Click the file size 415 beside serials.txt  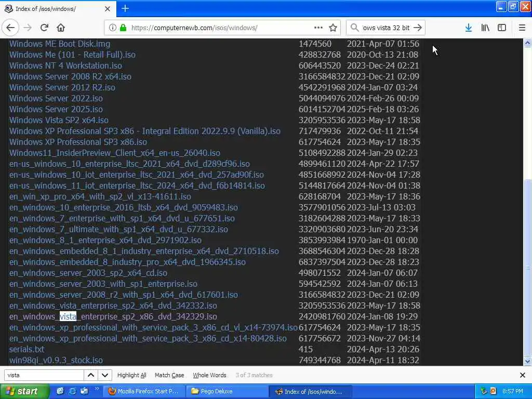tap(305, 349)
